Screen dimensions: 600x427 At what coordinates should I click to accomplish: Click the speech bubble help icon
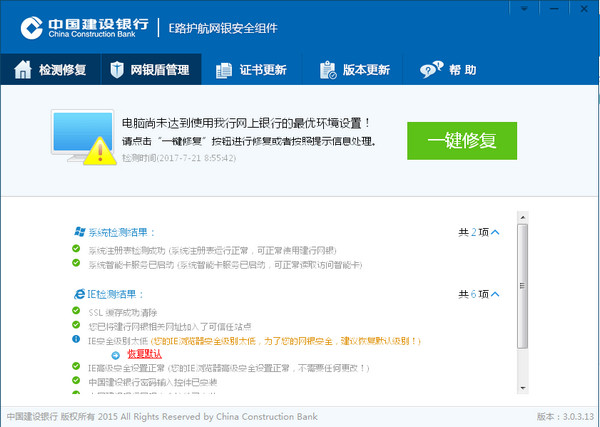pyautogui.click(x=431, y=70)
